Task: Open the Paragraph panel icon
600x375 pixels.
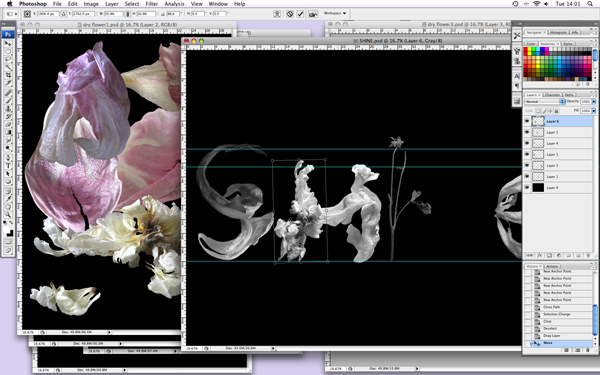Action: (517, 85)
